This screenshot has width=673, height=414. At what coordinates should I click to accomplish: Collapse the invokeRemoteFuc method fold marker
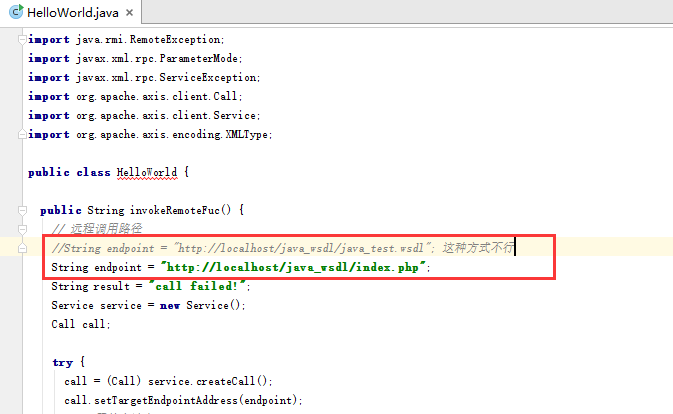point(22,210)
